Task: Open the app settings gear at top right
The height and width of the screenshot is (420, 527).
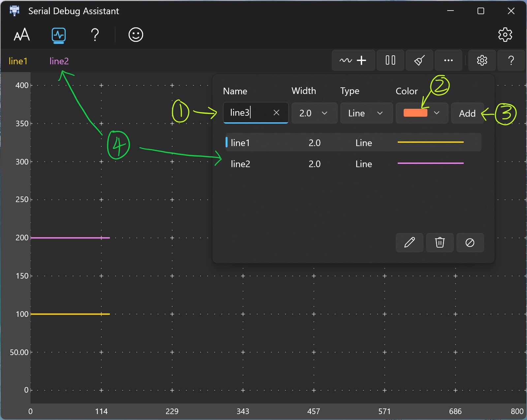Action: coord(505,35)
